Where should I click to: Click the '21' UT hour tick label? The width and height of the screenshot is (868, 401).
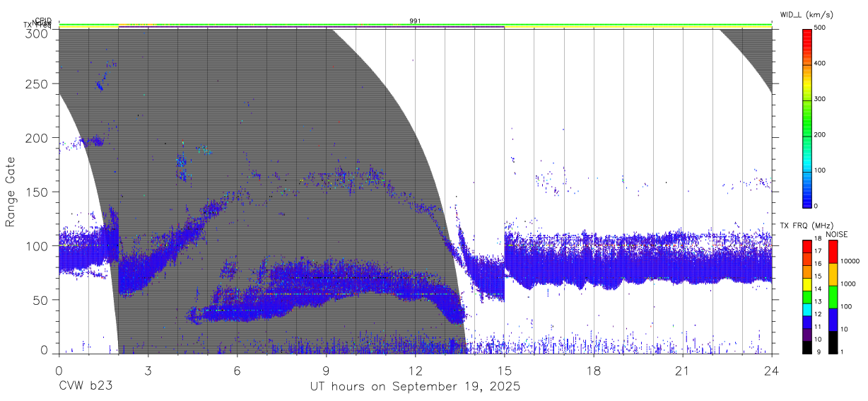683,370
